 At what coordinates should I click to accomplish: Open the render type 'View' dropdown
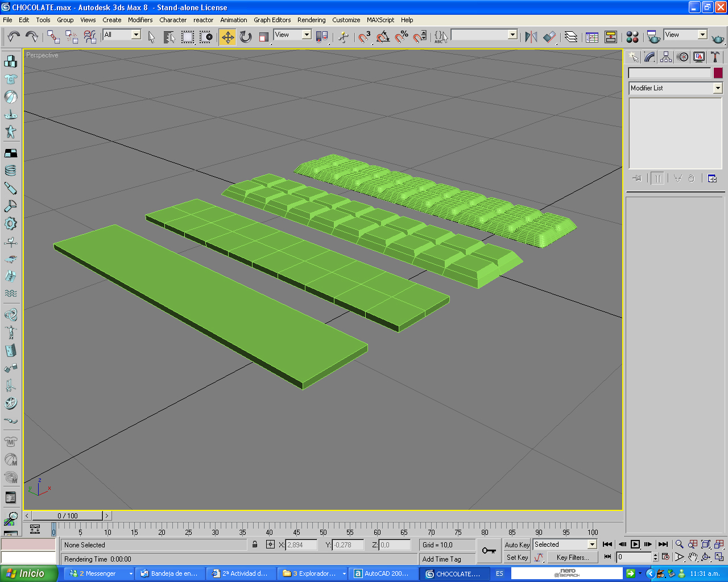pos(685,35)
